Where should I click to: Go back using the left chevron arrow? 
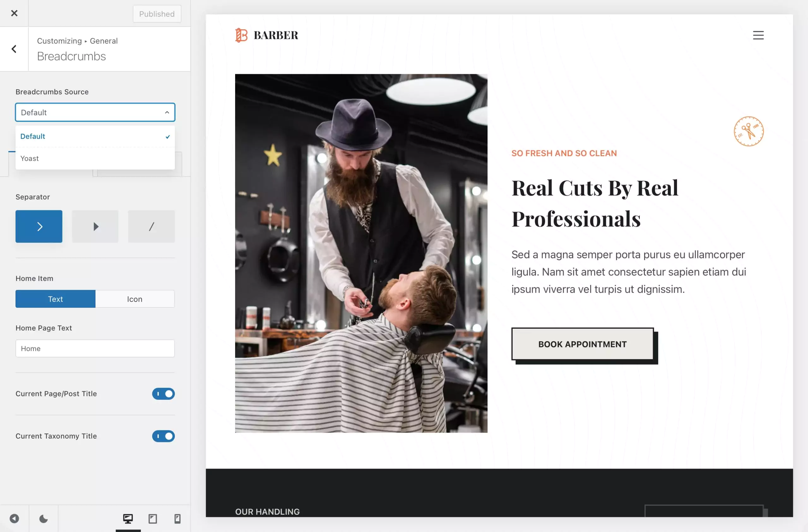tap(14, 49)
